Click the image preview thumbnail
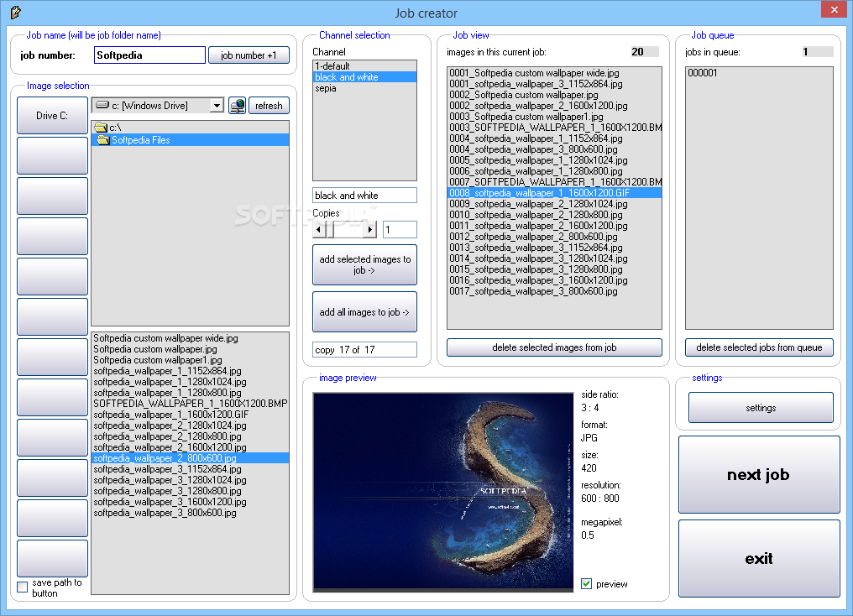 click(442, 492)
